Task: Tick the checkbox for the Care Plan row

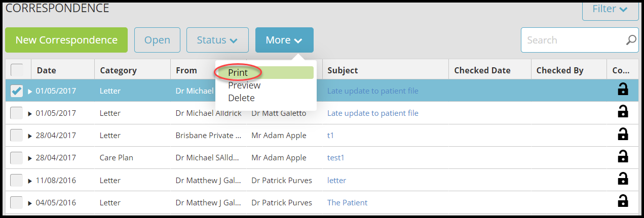Action: click(17, 158)
